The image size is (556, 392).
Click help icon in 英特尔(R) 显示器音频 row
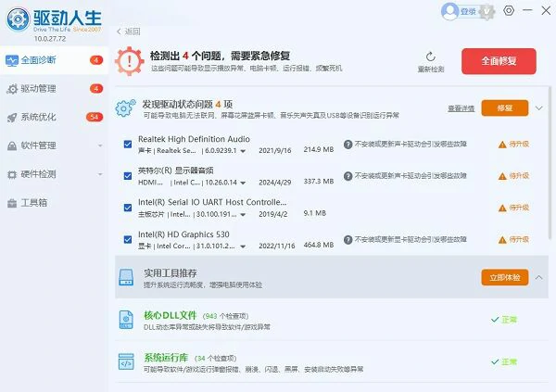coord(348,176)
